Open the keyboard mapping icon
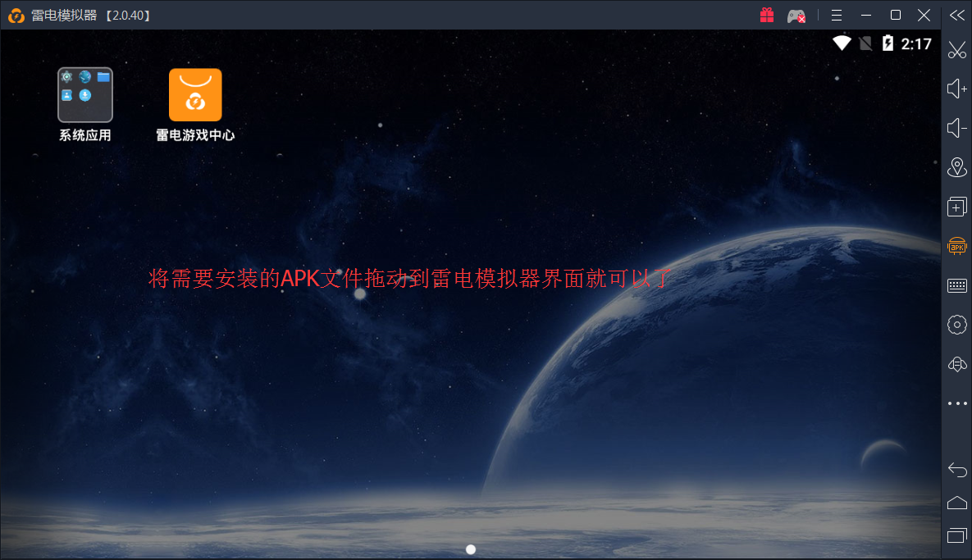Screen dimensions: 972x560 click(957, 285)
